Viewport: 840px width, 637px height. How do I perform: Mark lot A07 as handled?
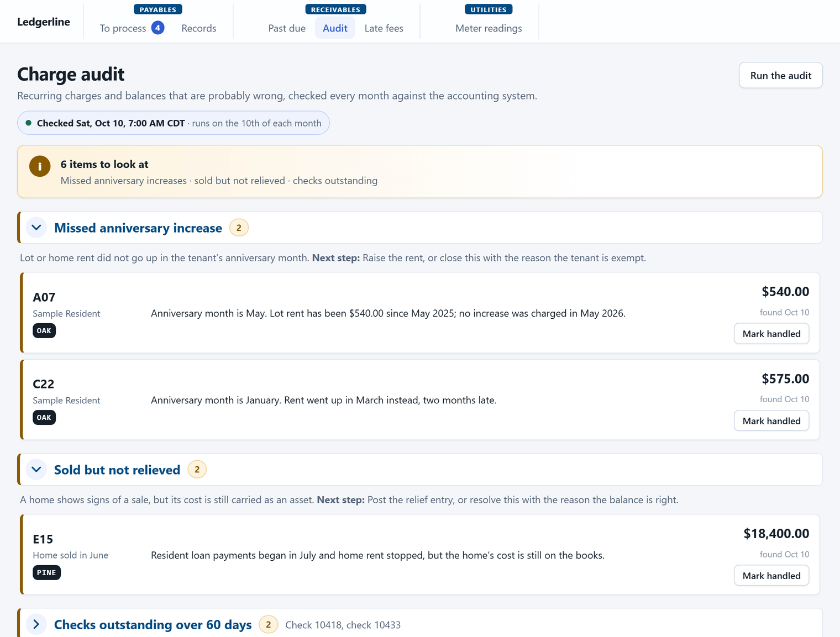(x=771, y=334)
